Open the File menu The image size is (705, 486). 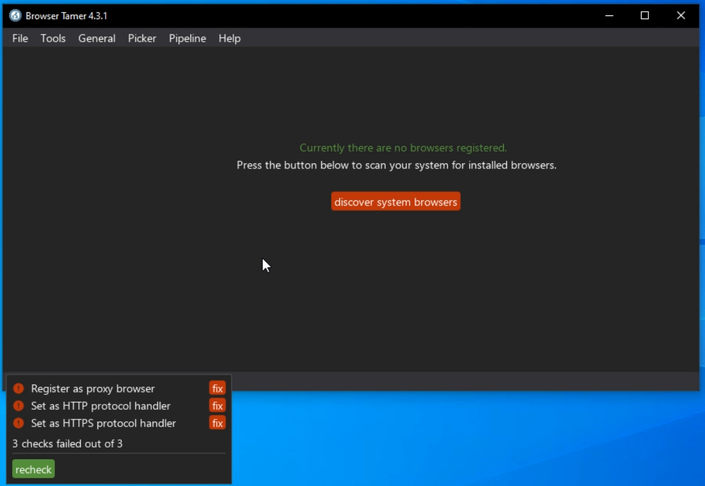point(20,38)
